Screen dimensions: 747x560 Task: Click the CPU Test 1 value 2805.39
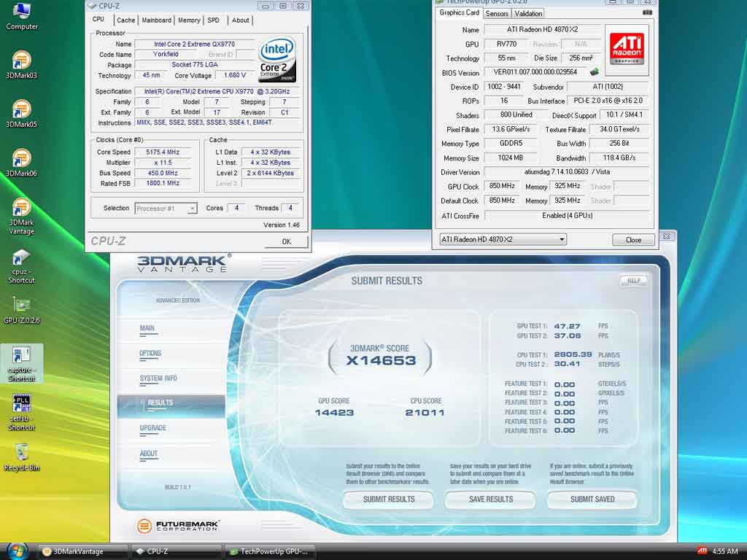pos(573,355)
